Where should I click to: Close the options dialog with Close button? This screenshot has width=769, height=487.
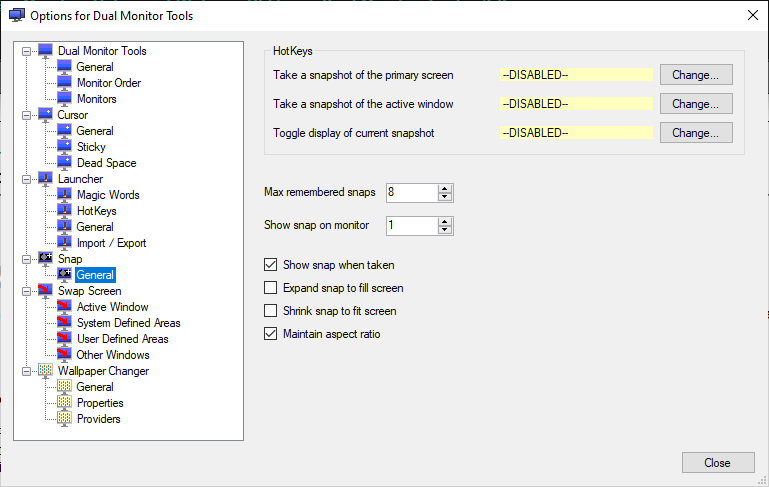coord(718,462)
